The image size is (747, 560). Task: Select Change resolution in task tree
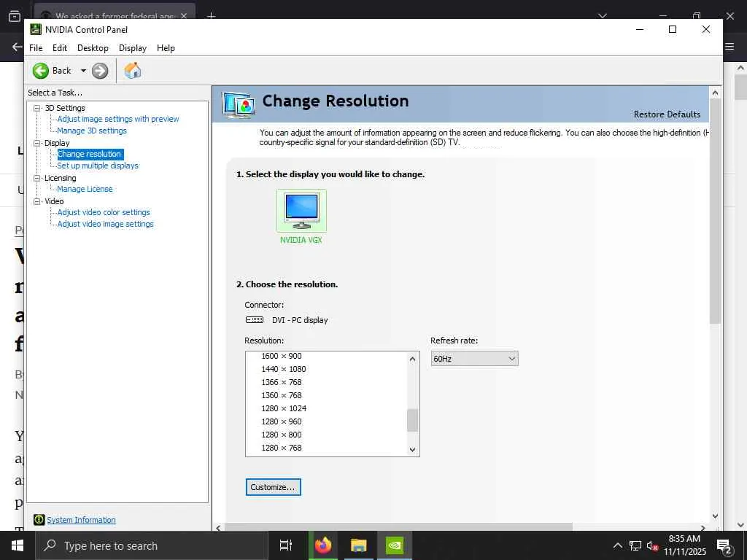(x=90, y=155)
